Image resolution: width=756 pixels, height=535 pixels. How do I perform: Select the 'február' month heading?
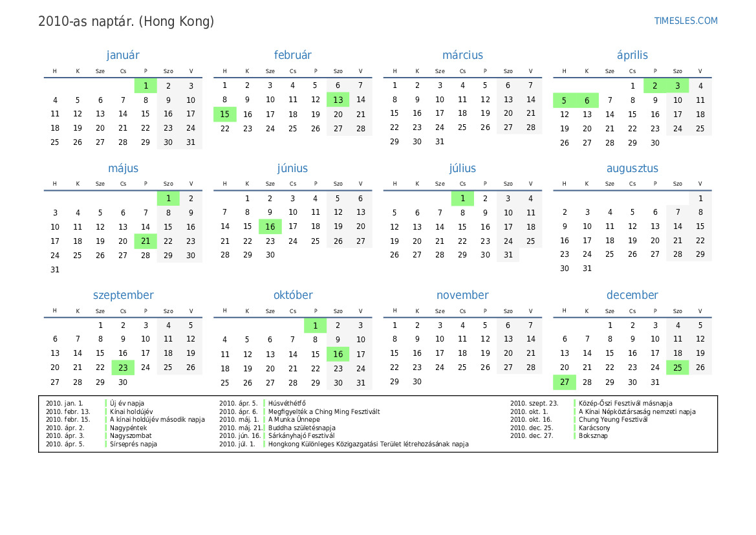pos(293,55)
